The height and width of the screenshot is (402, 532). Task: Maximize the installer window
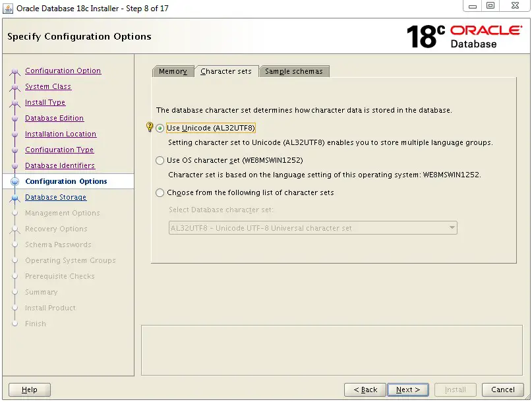[x=490, y=5]
